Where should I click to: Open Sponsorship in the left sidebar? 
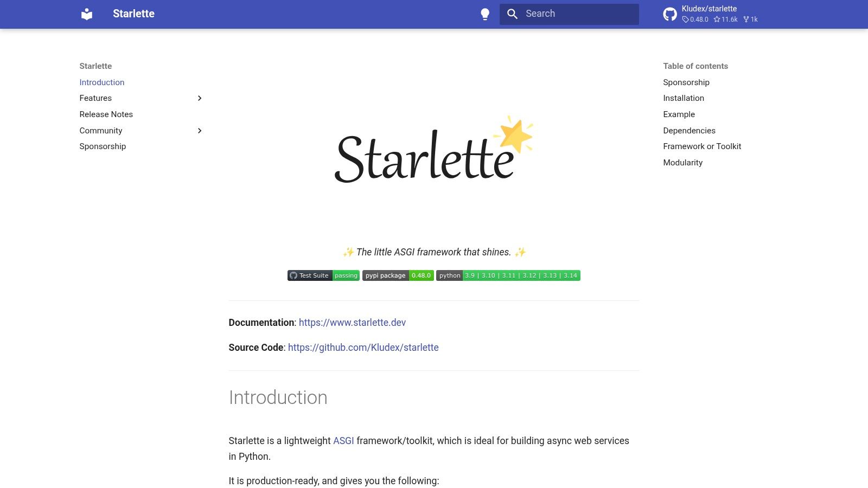pyautogui.click(x=103, y=146)
